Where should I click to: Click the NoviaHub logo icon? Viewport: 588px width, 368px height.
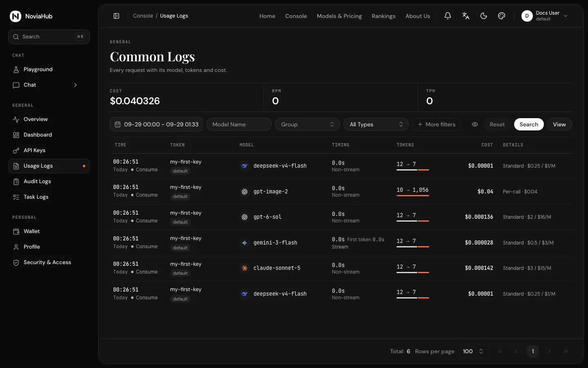16,16
